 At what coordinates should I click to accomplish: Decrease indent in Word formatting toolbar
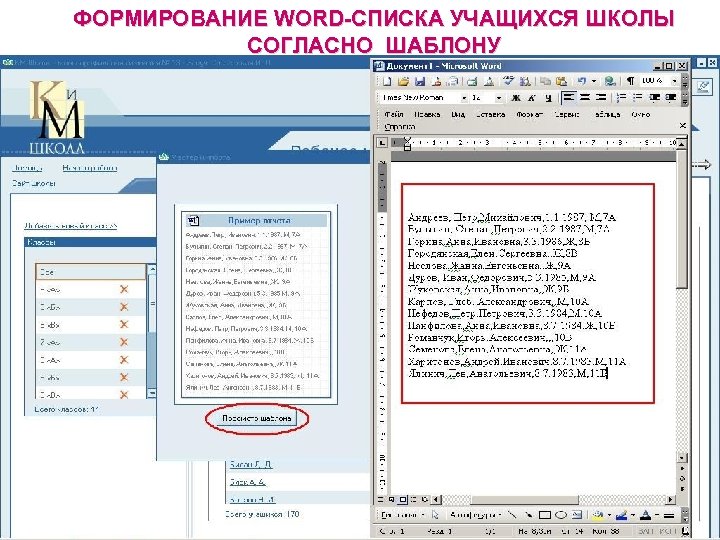[654, 97]
